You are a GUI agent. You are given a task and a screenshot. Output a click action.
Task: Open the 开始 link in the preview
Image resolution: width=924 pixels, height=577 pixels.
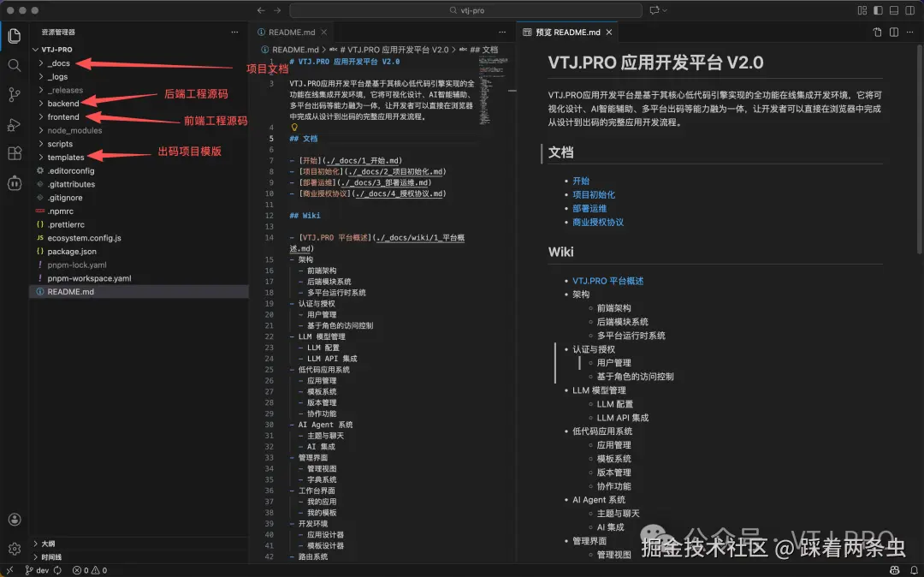coord(581,181)
